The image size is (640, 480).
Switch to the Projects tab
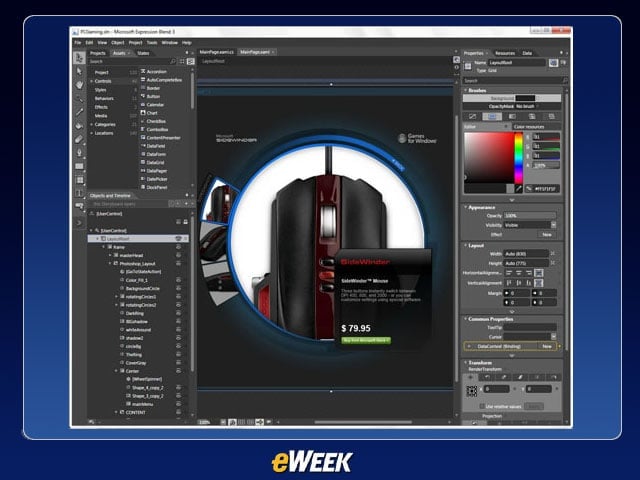98,53
